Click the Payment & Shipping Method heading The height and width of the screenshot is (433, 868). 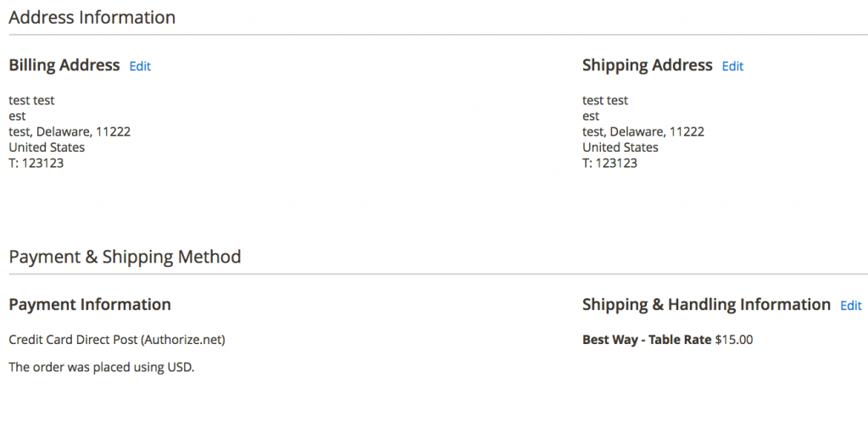125,257
